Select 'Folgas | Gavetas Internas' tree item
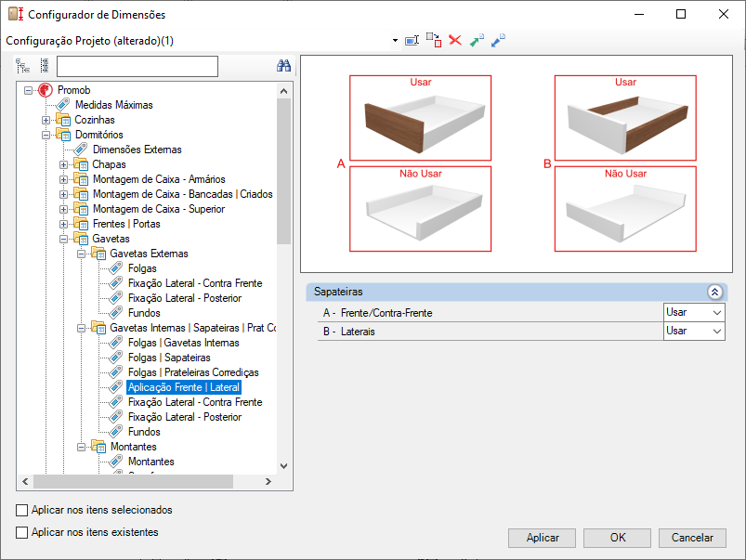 [x=184, y=343]
